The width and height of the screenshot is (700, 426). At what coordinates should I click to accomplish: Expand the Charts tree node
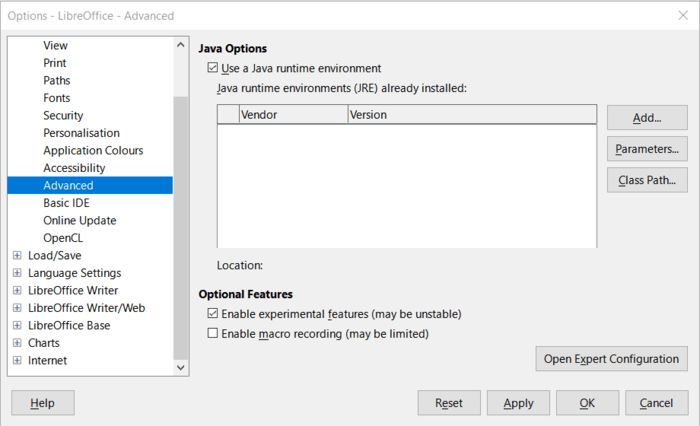(17, 342)
